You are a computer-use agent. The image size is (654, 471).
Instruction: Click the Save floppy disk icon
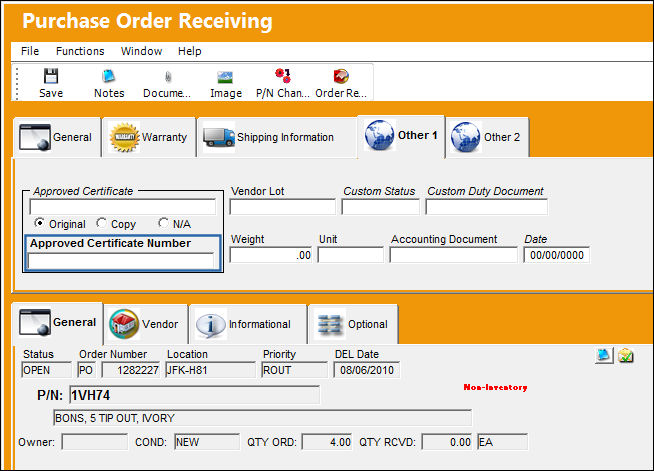pyautogui.click(x=51, y=76)
